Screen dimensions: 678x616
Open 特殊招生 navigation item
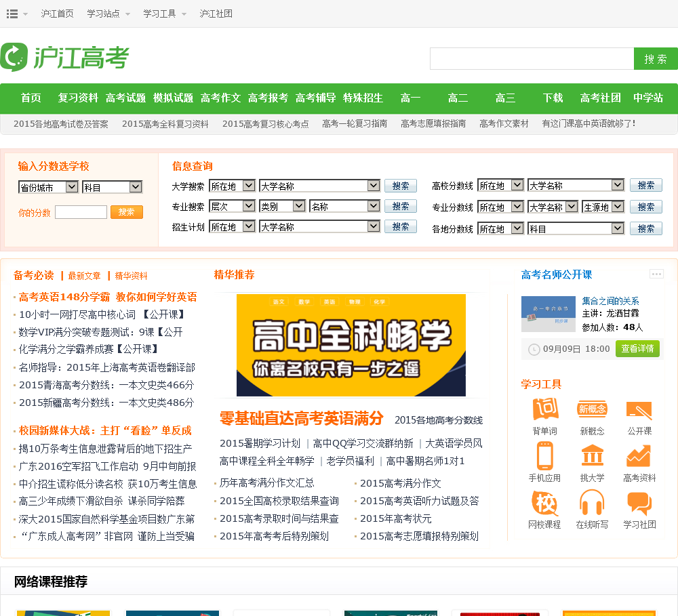(x=363, y=98)
